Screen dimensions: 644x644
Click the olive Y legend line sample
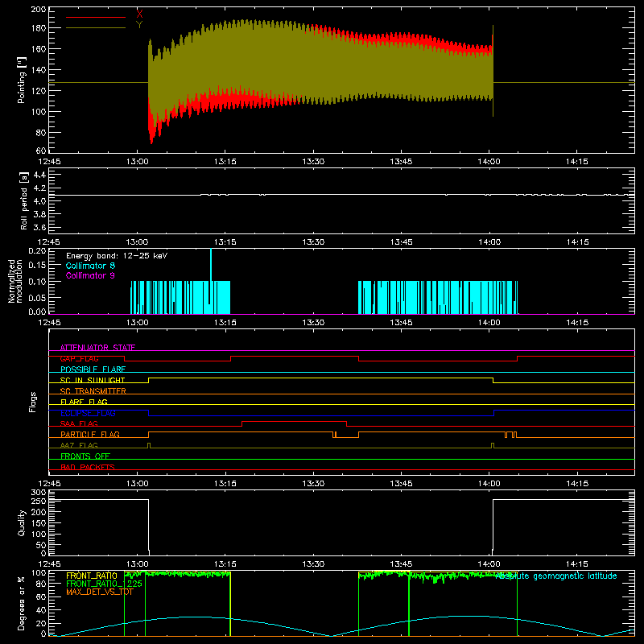[x=96, y=28]
